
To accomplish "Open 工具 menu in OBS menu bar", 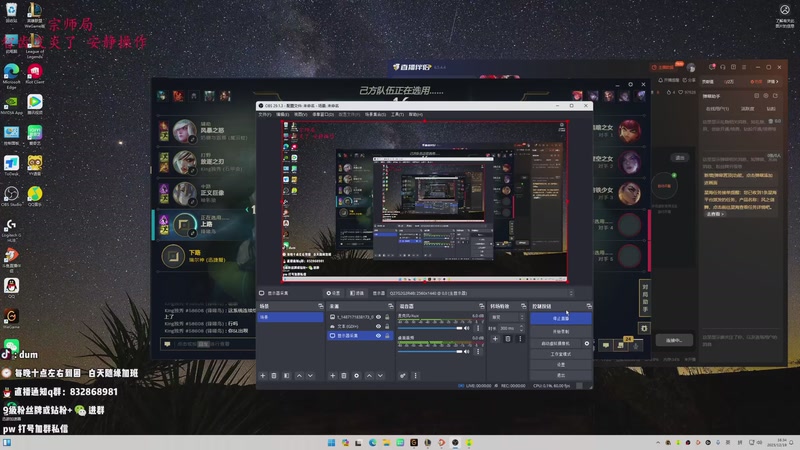I will pyautogui.click(x=398, y=114).
